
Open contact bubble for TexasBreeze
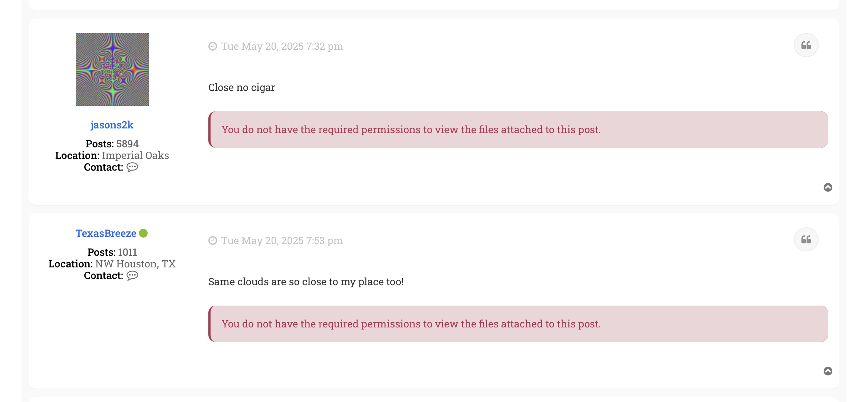(x=132, y=276)
